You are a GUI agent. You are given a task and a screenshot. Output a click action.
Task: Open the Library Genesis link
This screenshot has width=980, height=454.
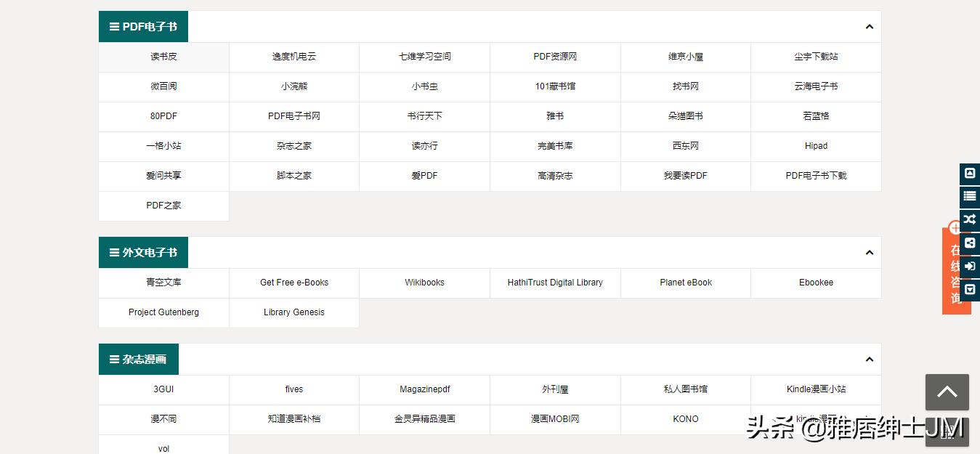pos(293,312)
